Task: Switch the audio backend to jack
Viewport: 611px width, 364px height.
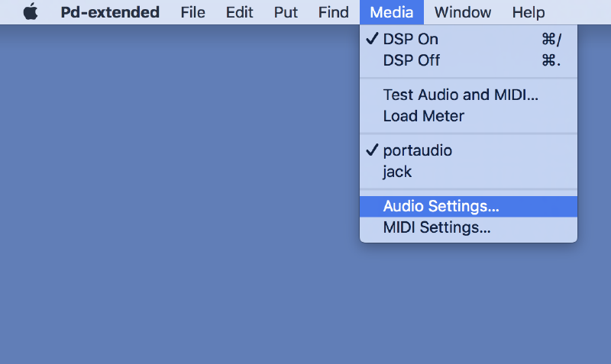Action: tap(397, 172)
